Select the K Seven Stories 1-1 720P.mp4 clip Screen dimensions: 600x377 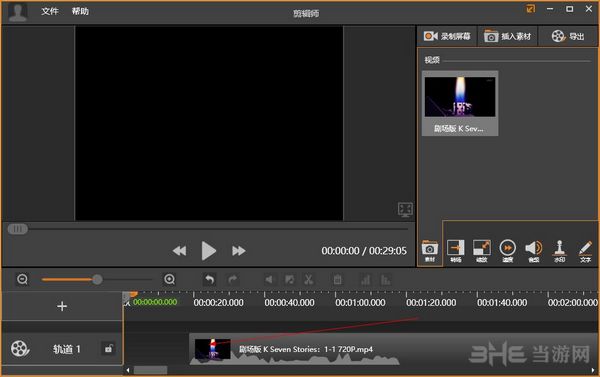pyautogui.click(x=394, y=349)
